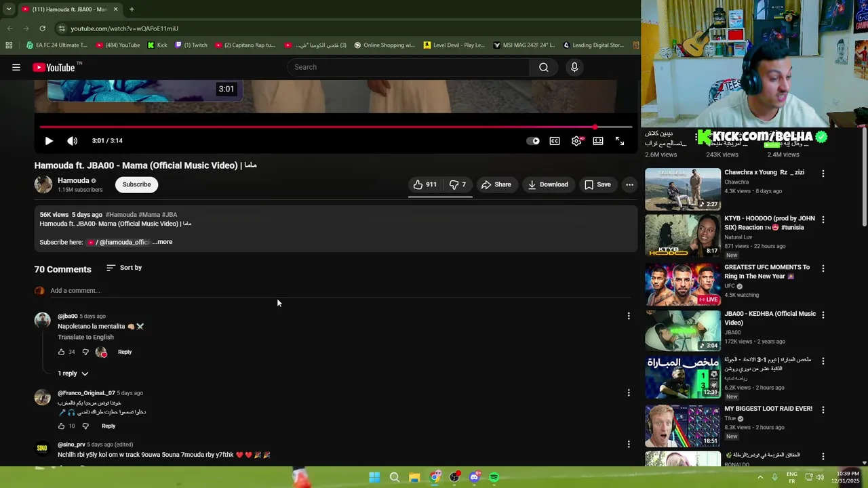This screenshot has height=488, width=868.
Task: Like the @Franco_Original_07 comment
Action: (x=61, y=426)
